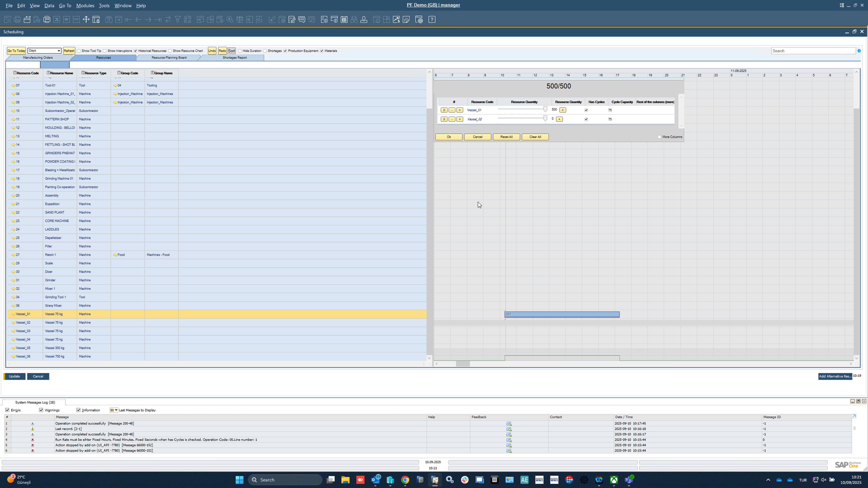Uncheck the Historical Resources checkbox
The width and height of the screenshot is (868, 488).
coord(135,51)
